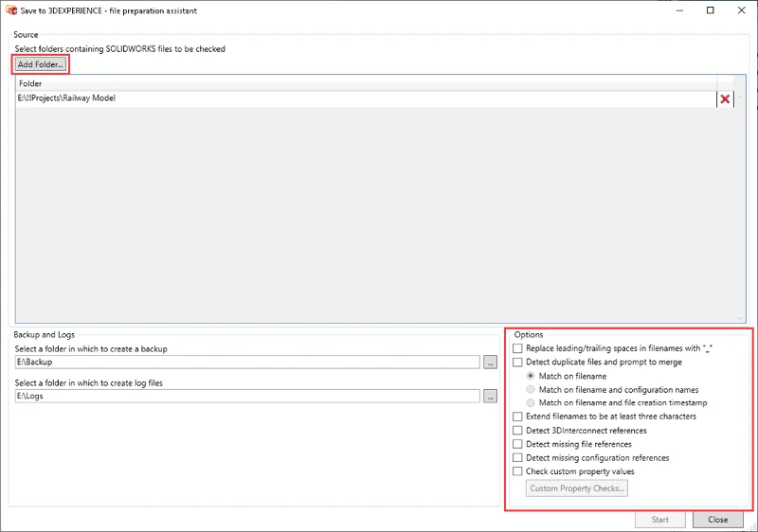Click the Add Folder button
Image resolution: width=758 pixels, height=532 pixels.
click(40, 64)
